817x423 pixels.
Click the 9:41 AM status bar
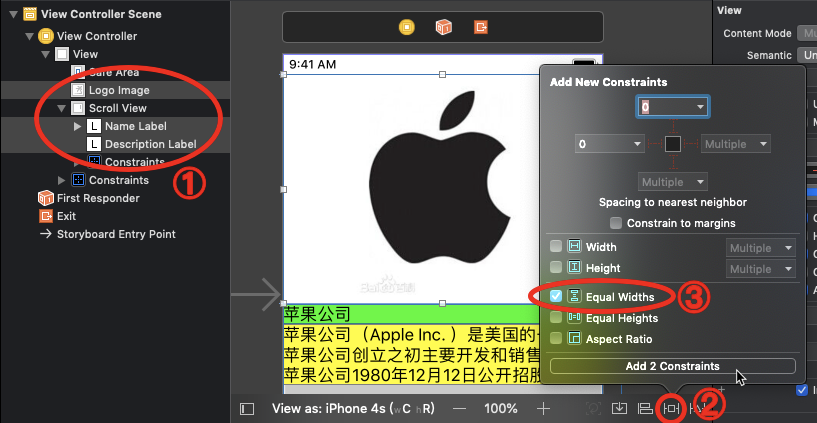coord(313,65)
